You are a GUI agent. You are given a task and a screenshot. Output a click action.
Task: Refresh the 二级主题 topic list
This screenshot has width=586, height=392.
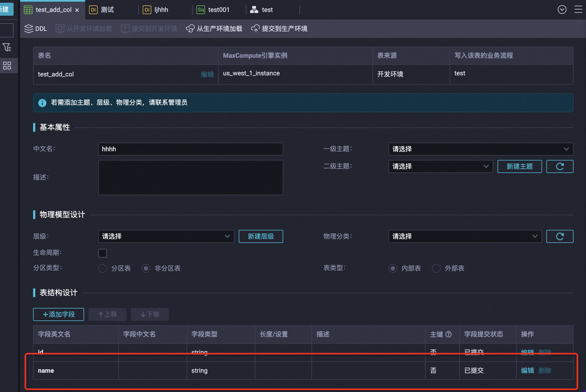560,166
